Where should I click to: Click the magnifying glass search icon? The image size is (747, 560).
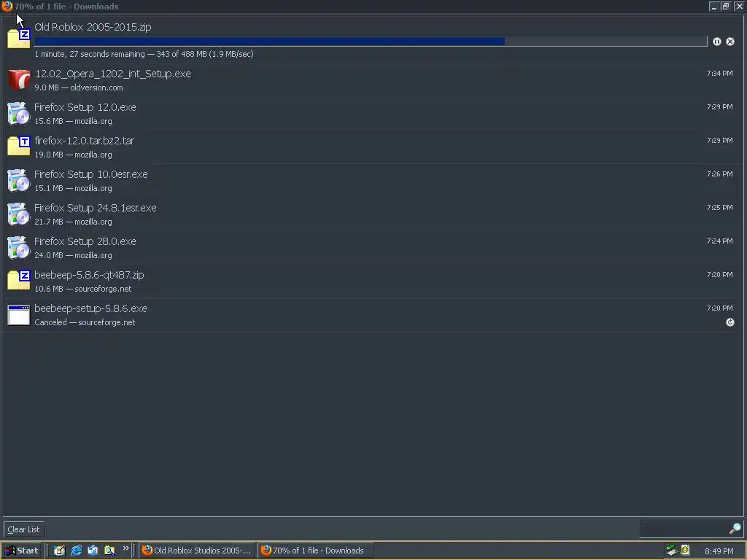pos(735,529)
